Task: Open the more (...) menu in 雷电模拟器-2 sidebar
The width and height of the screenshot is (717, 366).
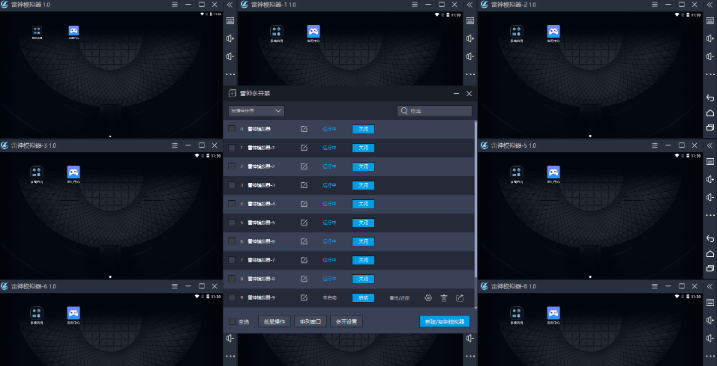Action: pyautogui.click(x=710, y=74)
